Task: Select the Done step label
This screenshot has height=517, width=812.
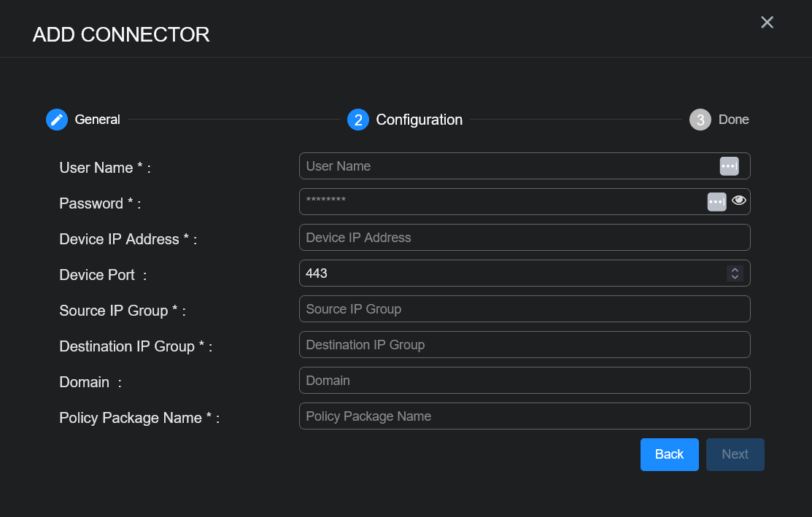Action: pos(733,120)
